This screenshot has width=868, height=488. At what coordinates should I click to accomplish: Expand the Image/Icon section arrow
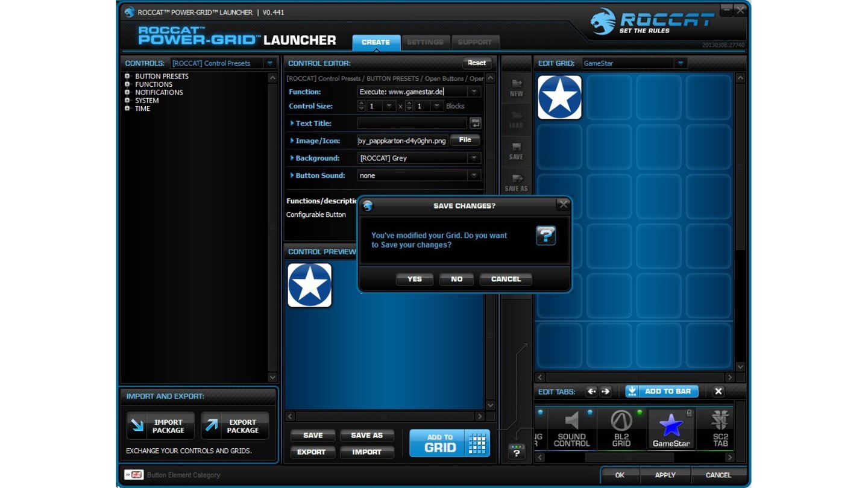292,140
